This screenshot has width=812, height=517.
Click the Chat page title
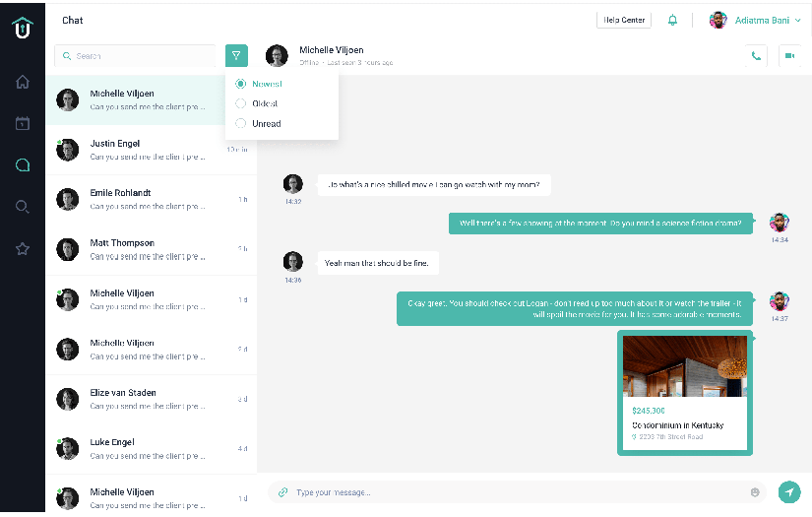click(73, 21)
